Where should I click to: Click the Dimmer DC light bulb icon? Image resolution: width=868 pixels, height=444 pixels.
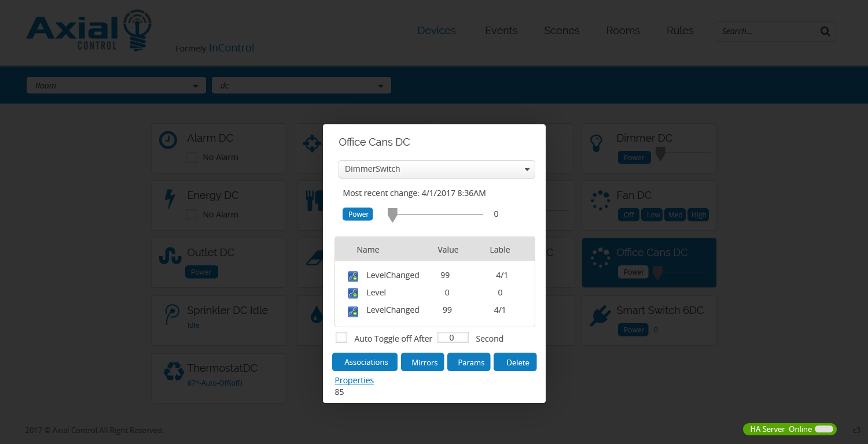597,143
